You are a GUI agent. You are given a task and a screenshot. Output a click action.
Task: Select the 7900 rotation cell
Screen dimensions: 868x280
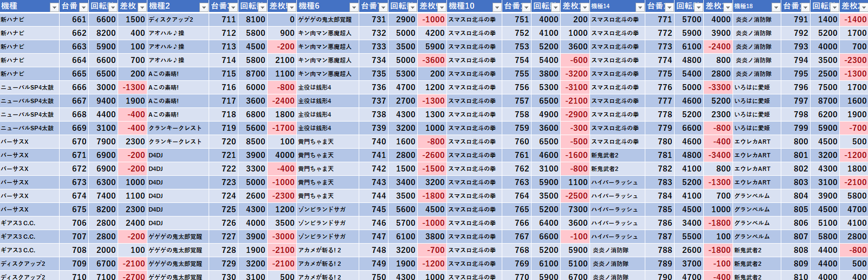(103, 142)
